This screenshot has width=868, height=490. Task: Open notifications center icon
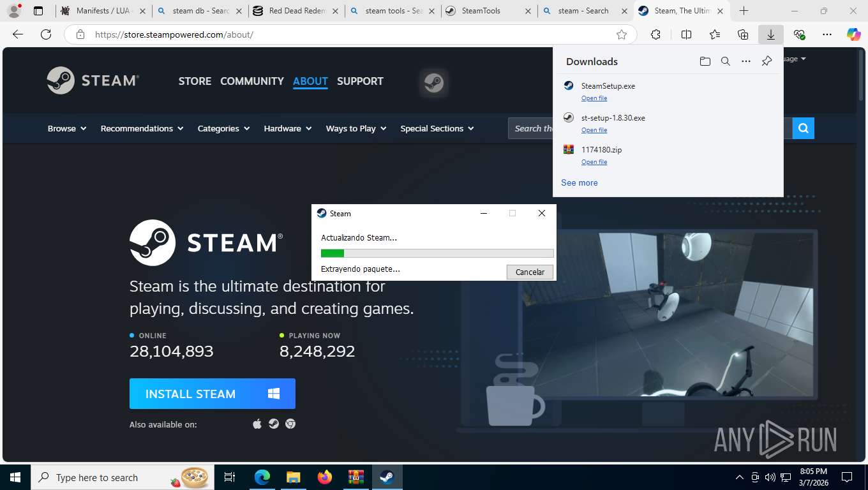(x=847, y=477)
